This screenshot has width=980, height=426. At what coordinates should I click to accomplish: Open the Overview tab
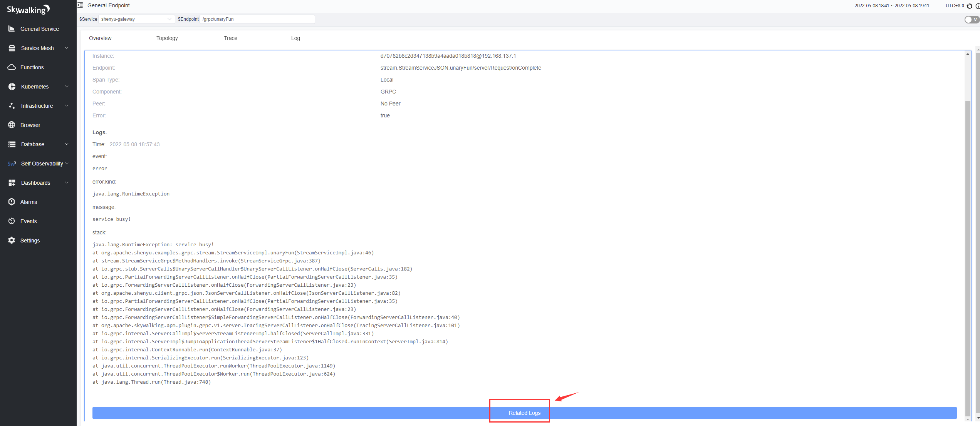point(100,38)
